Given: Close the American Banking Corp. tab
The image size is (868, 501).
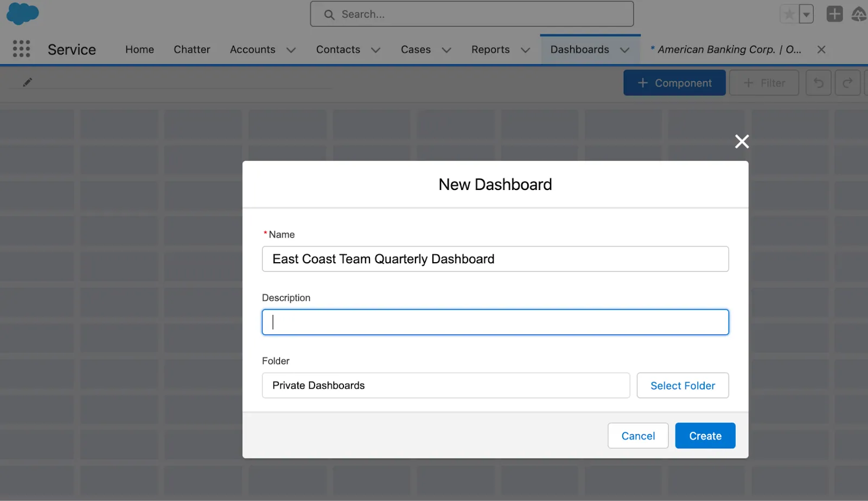Looking at the screenshot, I should 821,49.
